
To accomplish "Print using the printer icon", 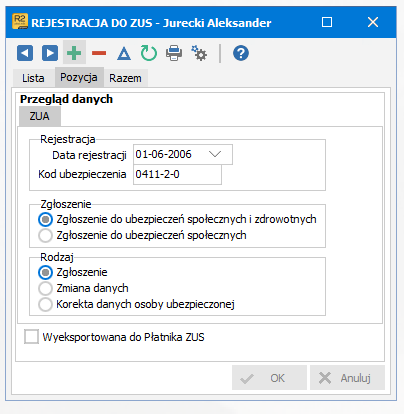I will click(174, 53).
